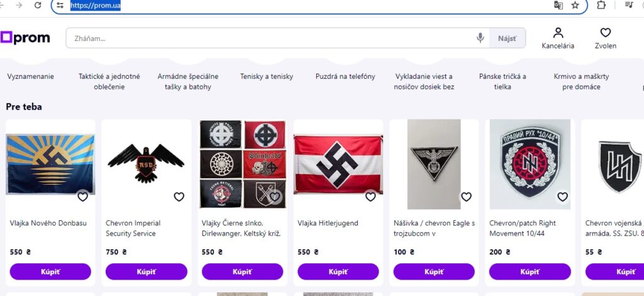
Task: Go to the prom logo homepage
Action: pos(26,38)
